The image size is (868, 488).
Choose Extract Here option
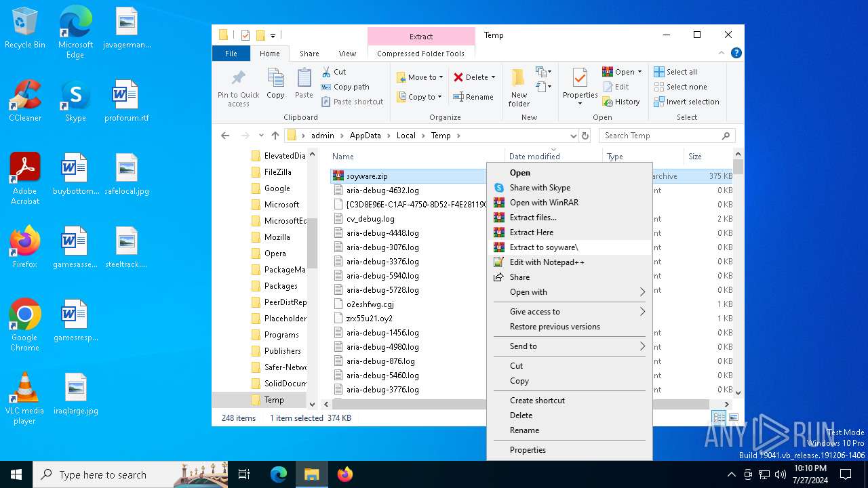click(570, 232)
